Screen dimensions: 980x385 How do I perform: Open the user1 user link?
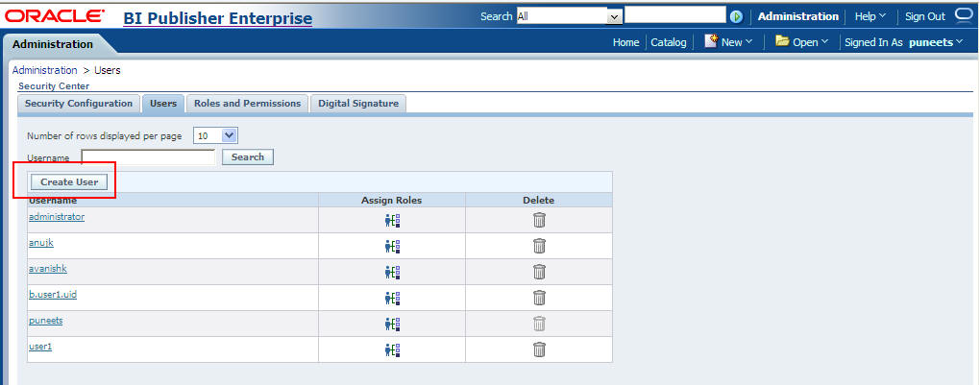(x=40, y=346)
